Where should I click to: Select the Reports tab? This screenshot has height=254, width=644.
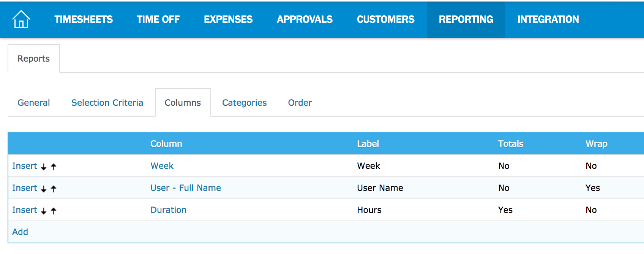34,59
